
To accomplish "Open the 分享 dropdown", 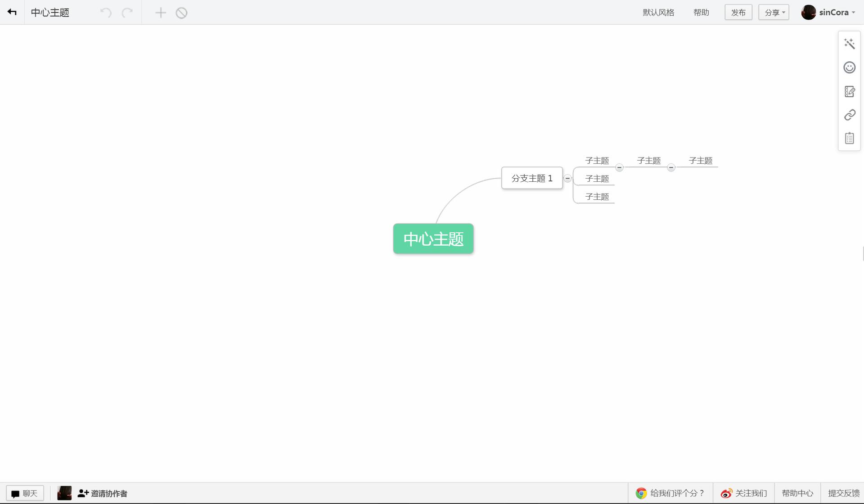I will coord(774,13).
